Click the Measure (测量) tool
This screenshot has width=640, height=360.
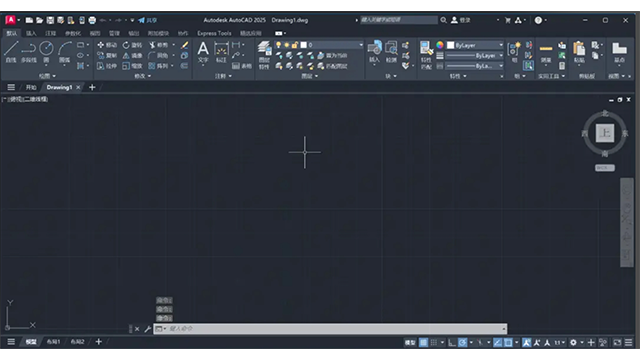coord(546,52)
